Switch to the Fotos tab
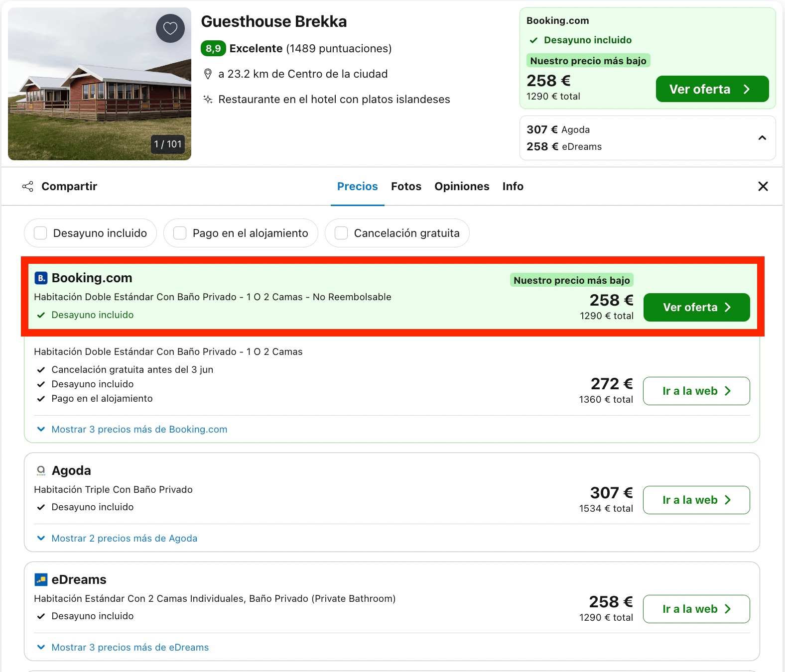 406,186
